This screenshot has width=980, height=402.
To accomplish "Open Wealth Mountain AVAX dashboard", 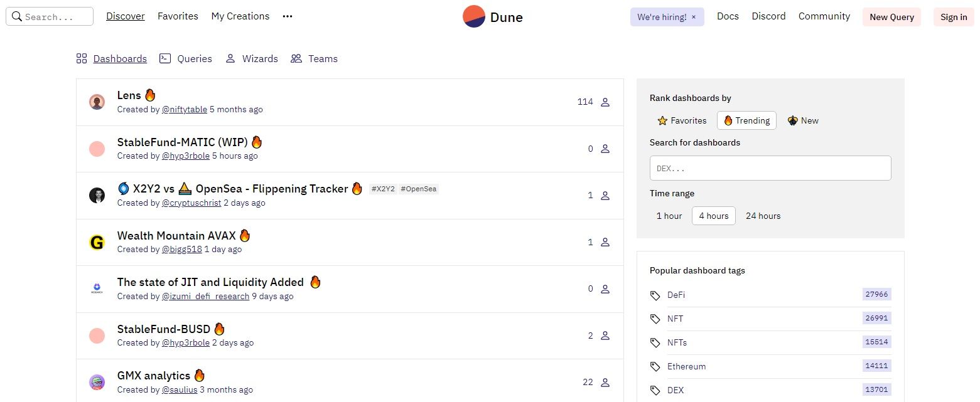I will tap(176, 236).
